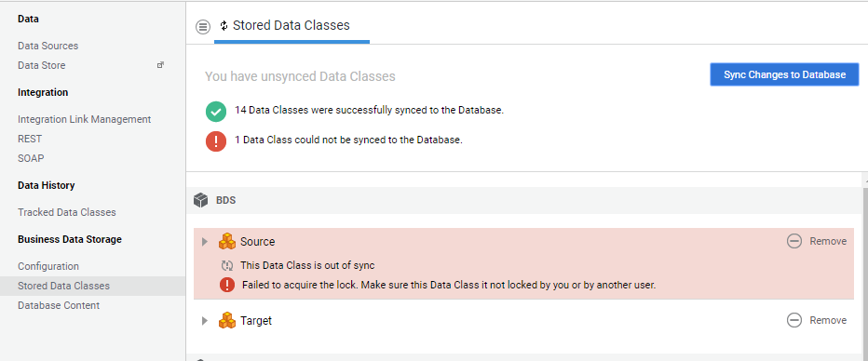
Task: Click the sync icon on Stored Data Classes tab
Action: coord(224,25)
